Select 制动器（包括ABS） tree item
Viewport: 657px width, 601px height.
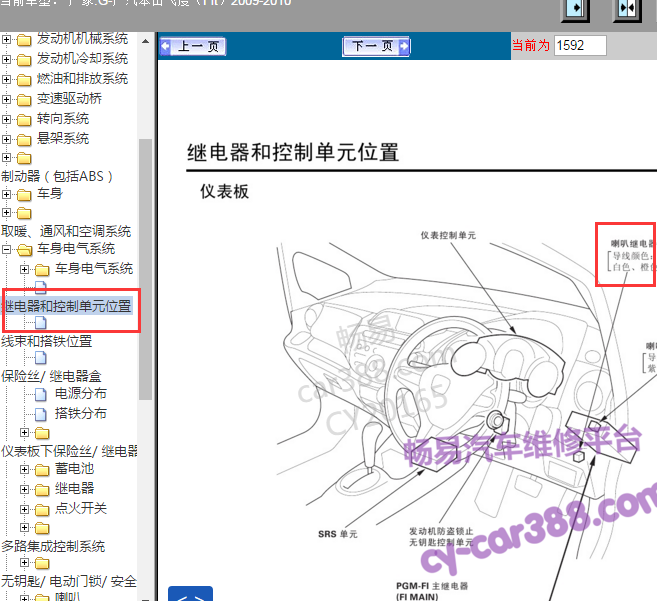[57, 176]
